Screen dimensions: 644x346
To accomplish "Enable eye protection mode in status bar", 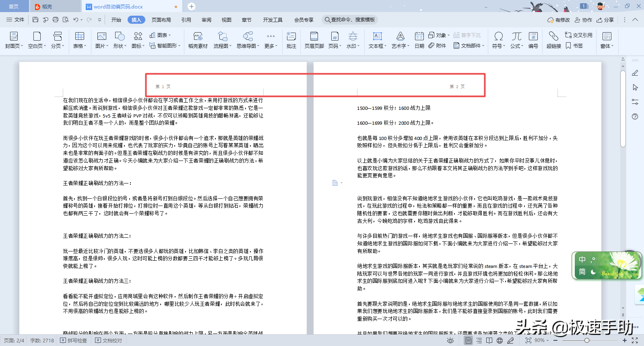I will pos(450,340).
